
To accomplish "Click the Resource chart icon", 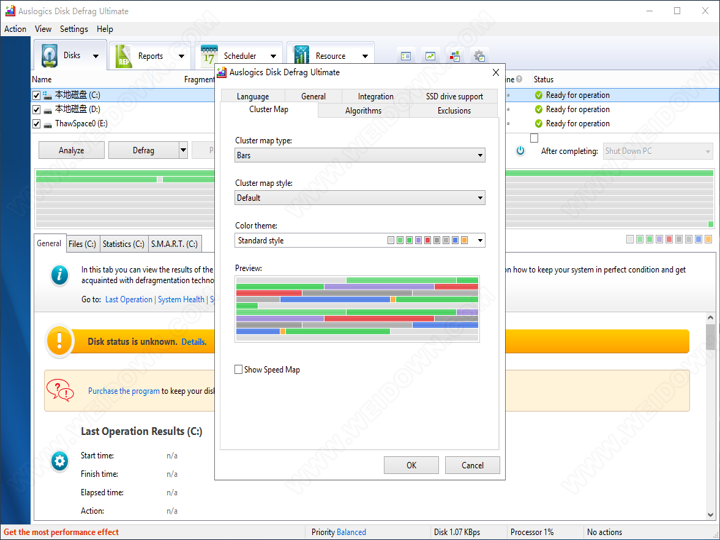I will point(301,56).
